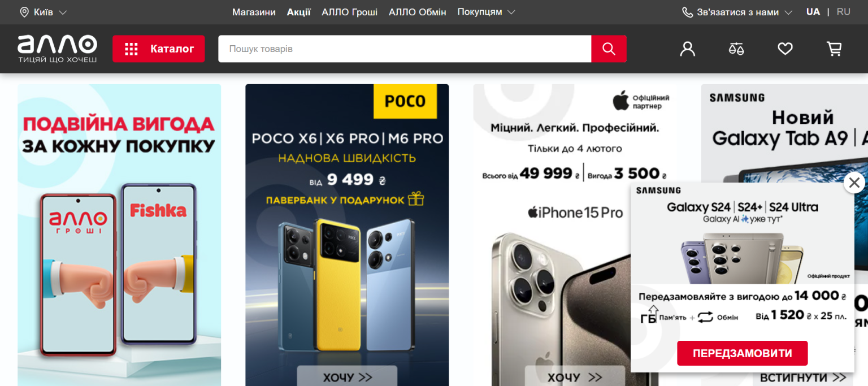Click the ПЕРЕДЗАМОВИТИ button
868x386 pixels.
point(742,353)
